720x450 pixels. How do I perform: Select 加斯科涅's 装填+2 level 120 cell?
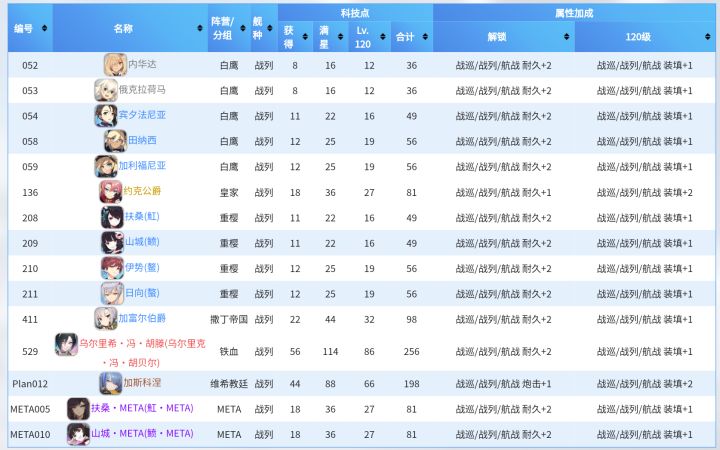(645, 383)
